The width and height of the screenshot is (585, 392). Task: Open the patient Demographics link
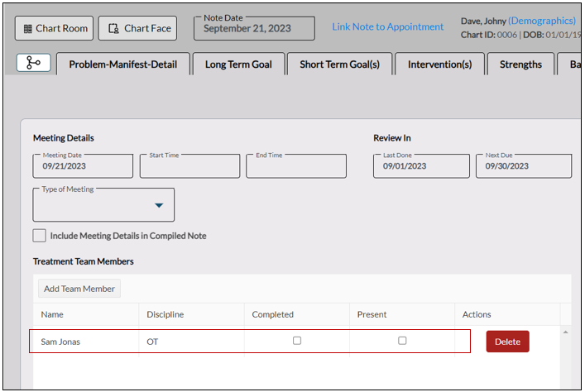(x=542, y=21)
